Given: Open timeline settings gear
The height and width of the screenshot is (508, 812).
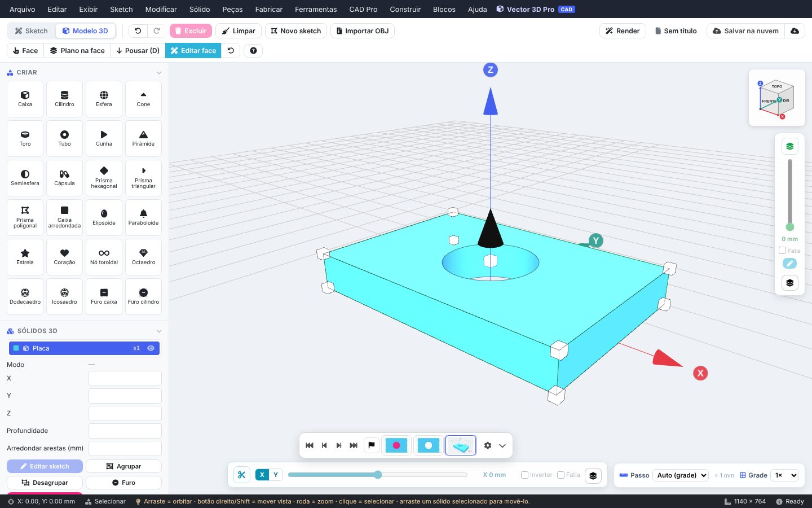Looking at the screenshot, I should 488,445.
